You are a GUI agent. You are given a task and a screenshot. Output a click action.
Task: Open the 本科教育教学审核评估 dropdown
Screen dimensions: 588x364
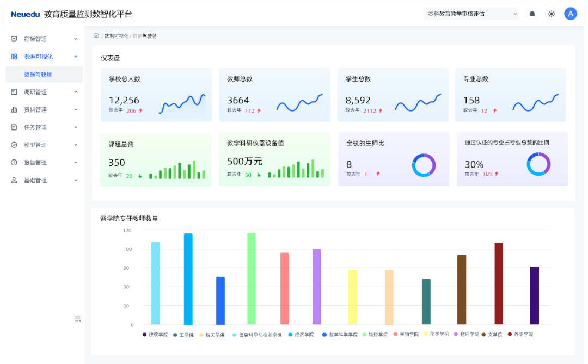pos(471,14)
